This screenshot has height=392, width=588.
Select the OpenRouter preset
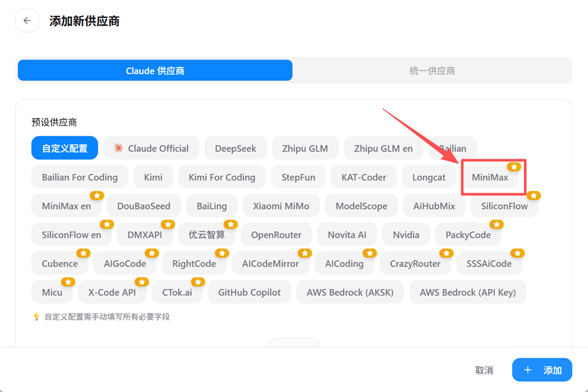[276, 235]
